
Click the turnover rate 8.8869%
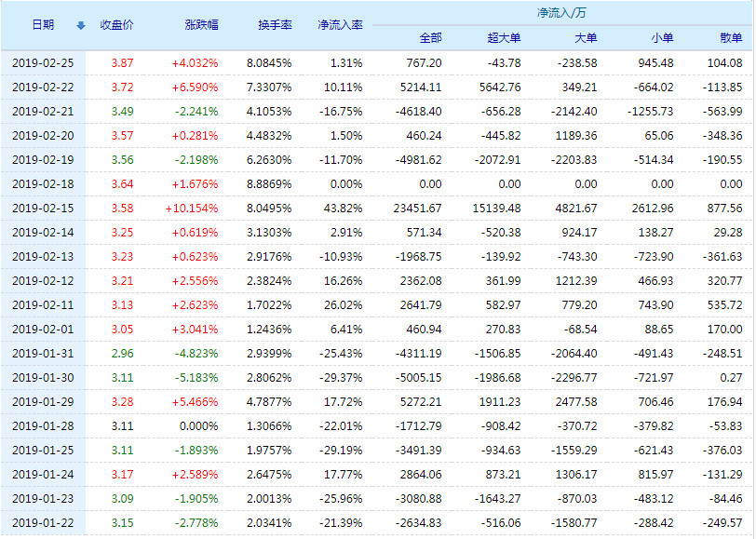pyautogui.click(x=269, y=184)
